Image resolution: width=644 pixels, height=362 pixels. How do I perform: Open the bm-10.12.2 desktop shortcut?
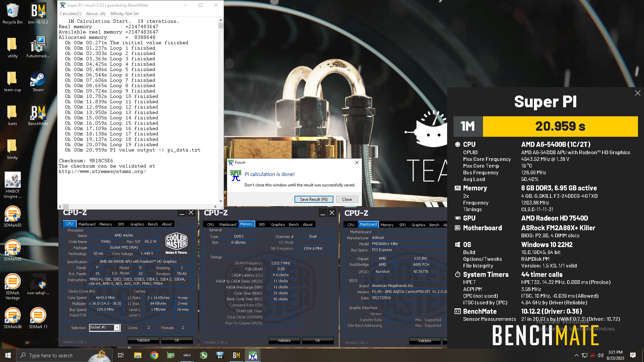coord(38,13)
